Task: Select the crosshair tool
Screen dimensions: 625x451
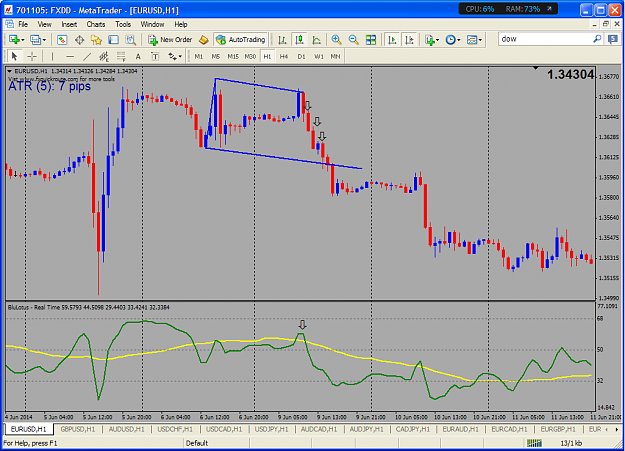Action: (x=32, y=56)
